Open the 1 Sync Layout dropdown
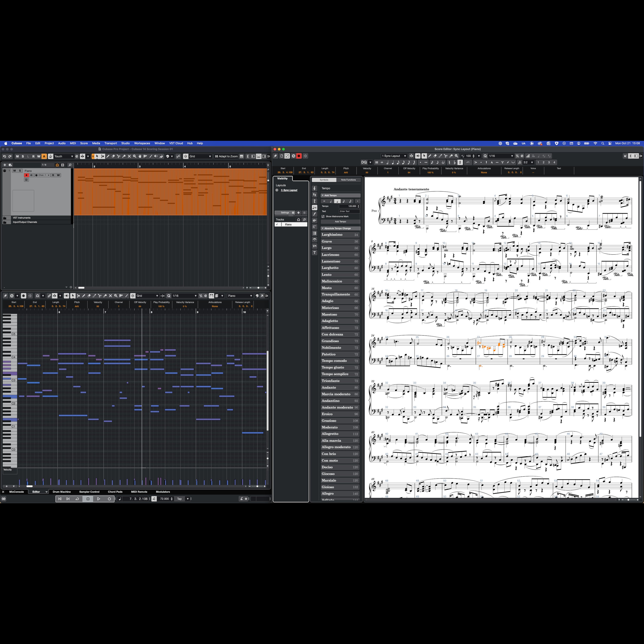The width and height of the screenshot is (644, 644). (394, 156)
